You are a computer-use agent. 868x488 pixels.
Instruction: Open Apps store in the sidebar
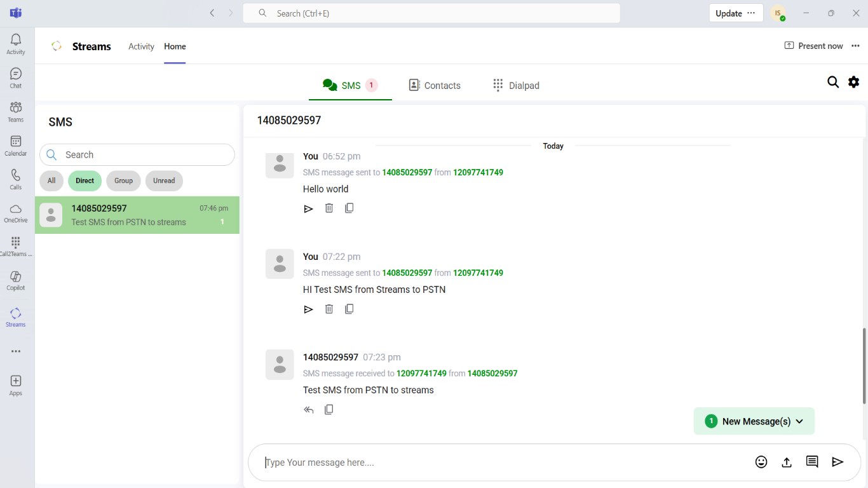click(x=16, y=385)
